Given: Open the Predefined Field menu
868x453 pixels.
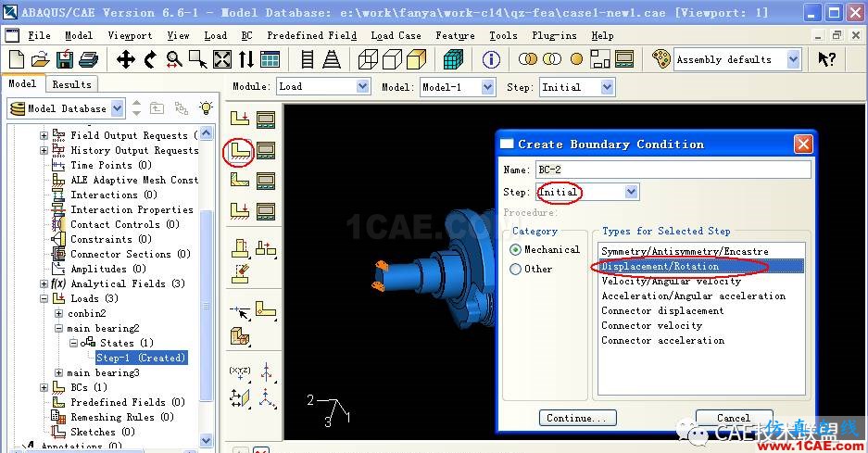Looking at the screenshot, I should (x=311, y=35).
